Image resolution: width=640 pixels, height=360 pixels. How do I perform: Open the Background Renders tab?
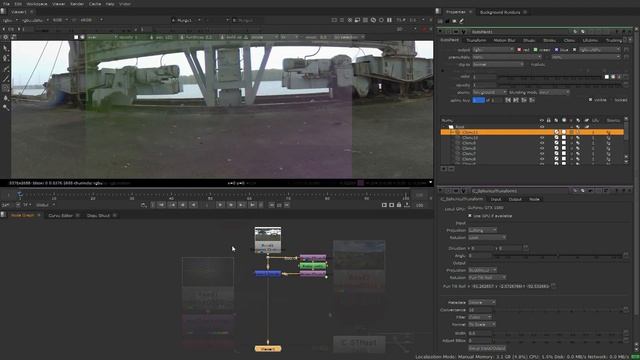(500, 12)
